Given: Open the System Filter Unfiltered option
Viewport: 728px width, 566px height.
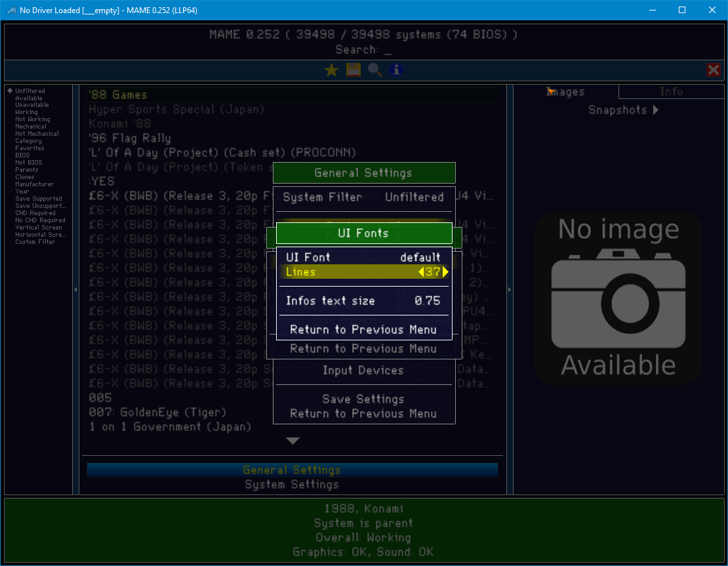Looking at the screenshot, I should [364, 197].
